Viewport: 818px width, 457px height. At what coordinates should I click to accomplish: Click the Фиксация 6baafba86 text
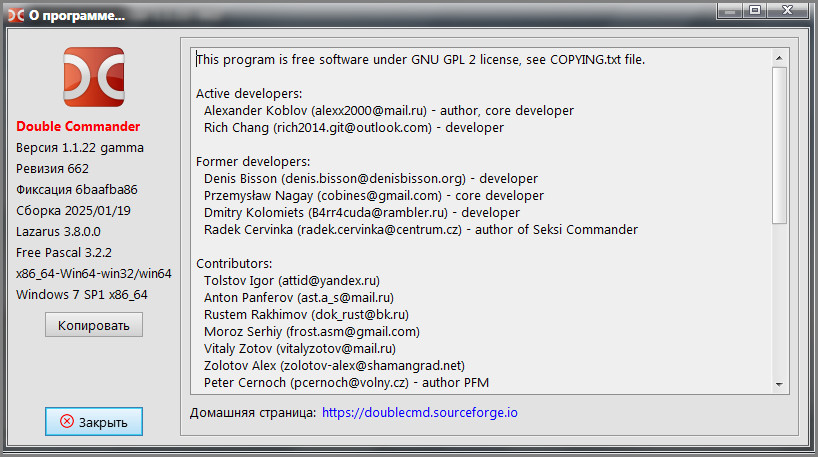click(x=77, y=189)
